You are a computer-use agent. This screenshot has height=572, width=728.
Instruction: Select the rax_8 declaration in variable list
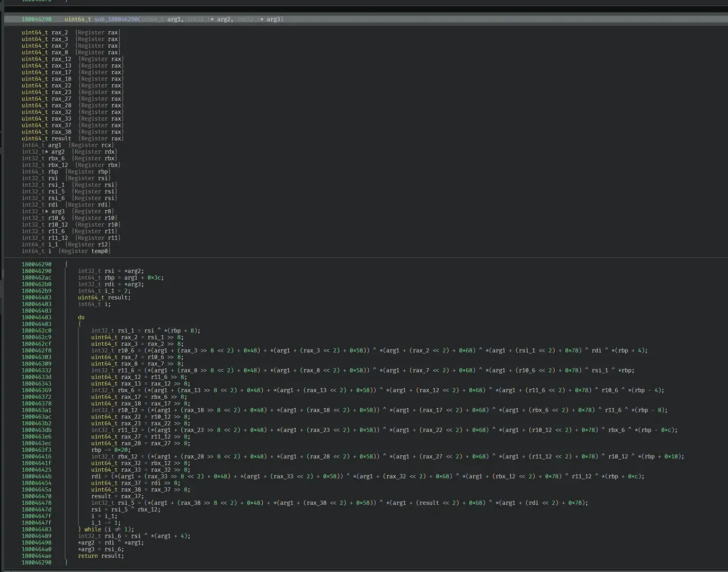coord(71,52)
